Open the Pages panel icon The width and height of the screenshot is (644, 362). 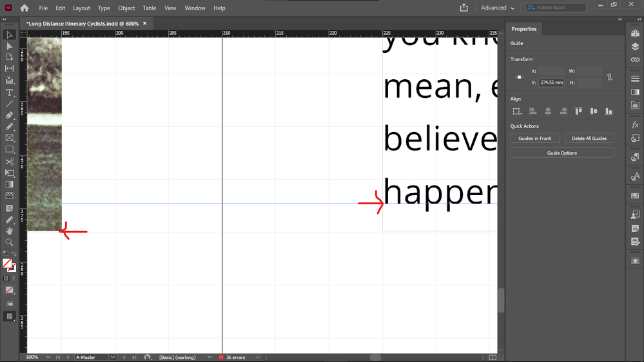point(635,33)
